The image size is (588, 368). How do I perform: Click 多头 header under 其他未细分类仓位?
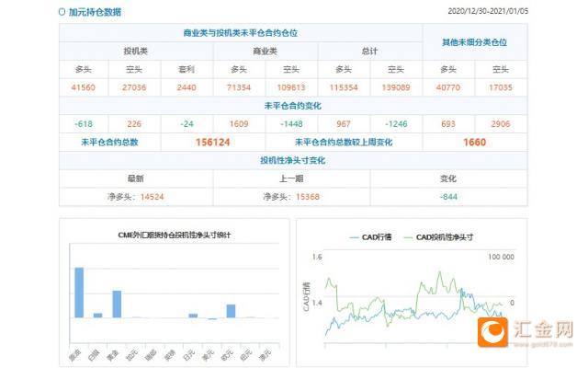tap(448, 70)
